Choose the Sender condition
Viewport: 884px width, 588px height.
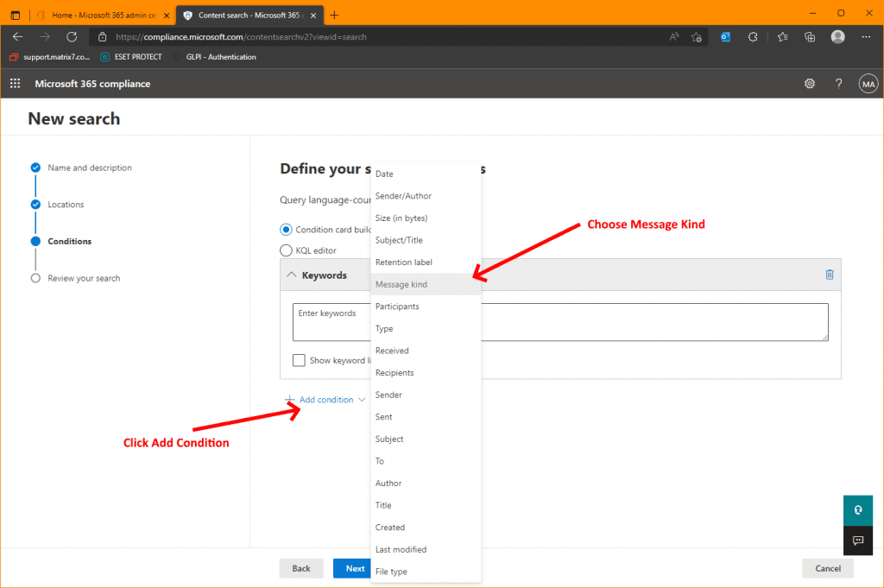tap(426, 395)
